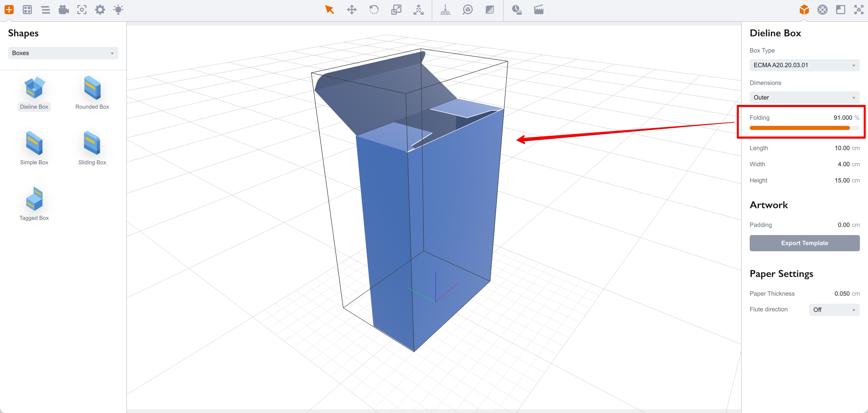Click the lighting sun icon
Image resolution: width=868 pixels, height=413 pixels.
point(118,9)
